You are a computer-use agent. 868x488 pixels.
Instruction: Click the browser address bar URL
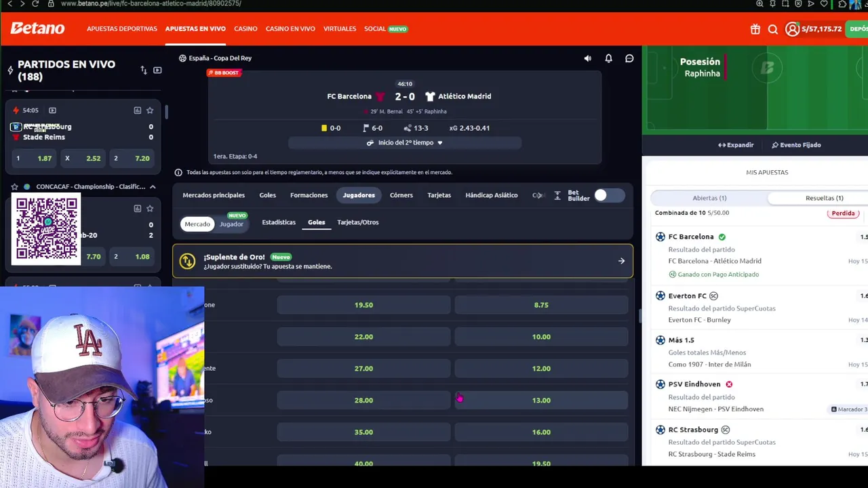151,4
